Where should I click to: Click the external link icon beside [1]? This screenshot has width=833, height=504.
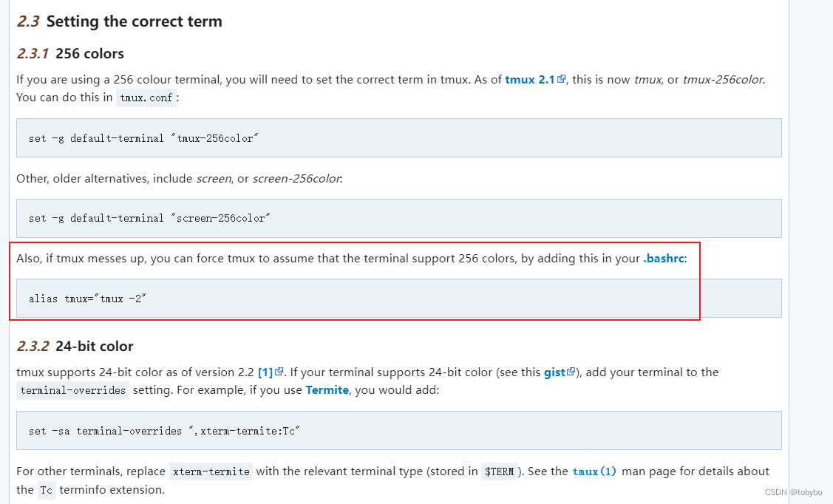click(279, 372)
